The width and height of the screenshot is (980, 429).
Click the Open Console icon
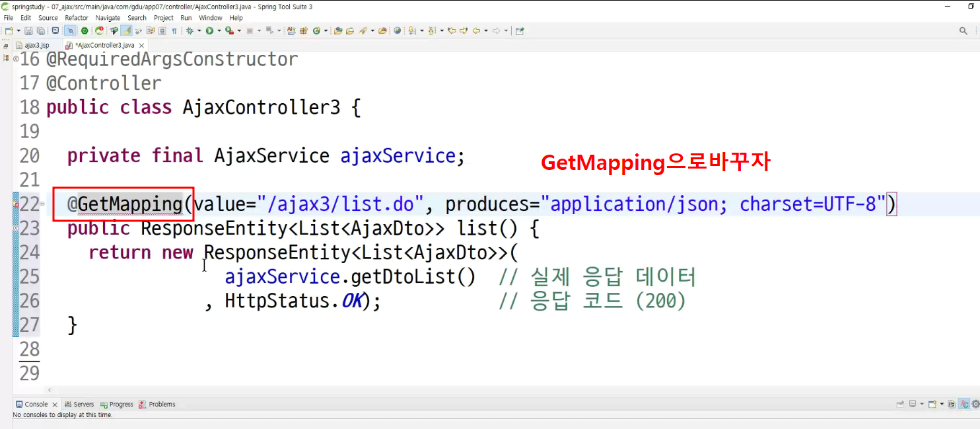[932, 404]
